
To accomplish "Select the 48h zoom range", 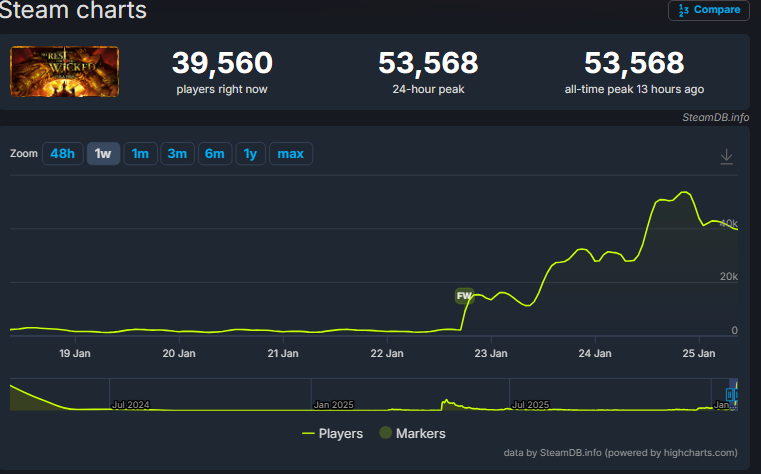I will point(63,154).
